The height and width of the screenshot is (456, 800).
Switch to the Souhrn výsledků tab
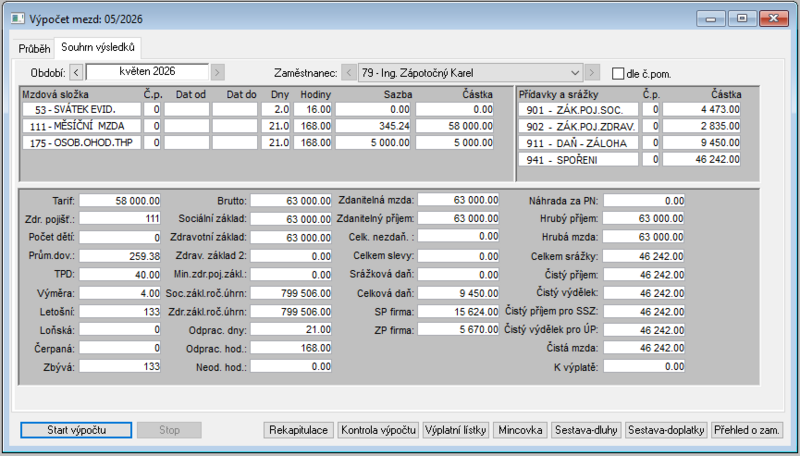coord(98,47)
